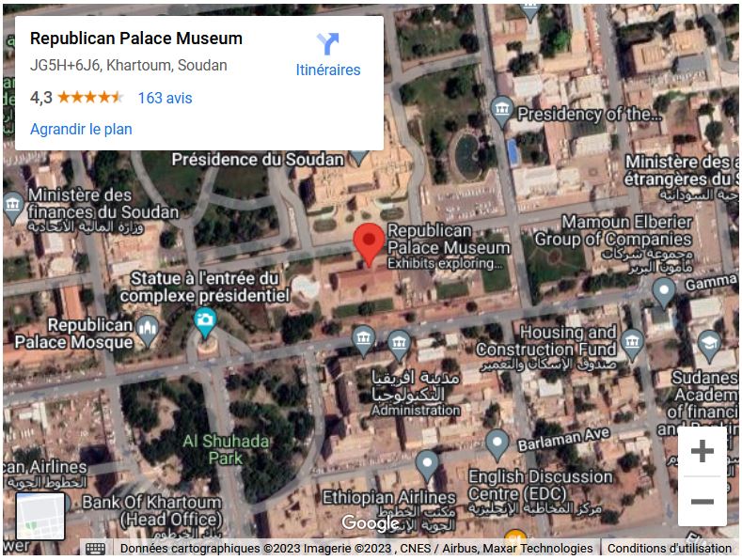This screenshot has height=560, width=742.
Task: Click the Gamma location pin
Action: coord(664,293)
